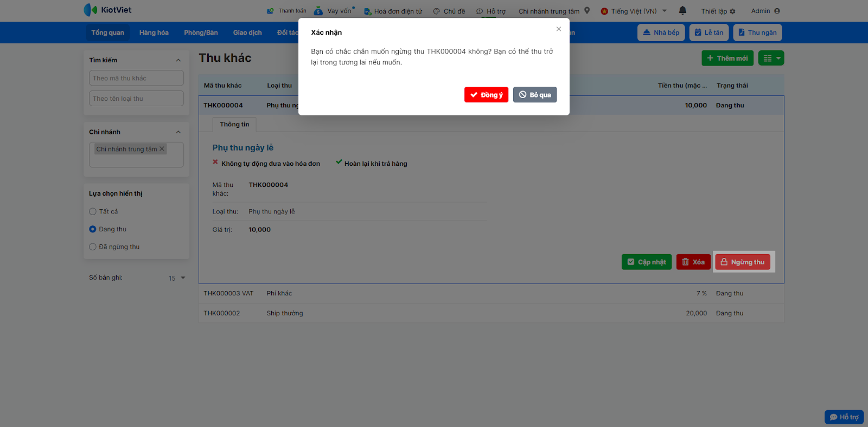Click the 7 % amount cell
Image resolution: width=868 pixels, height=427 pixels.
click(701, 293)
